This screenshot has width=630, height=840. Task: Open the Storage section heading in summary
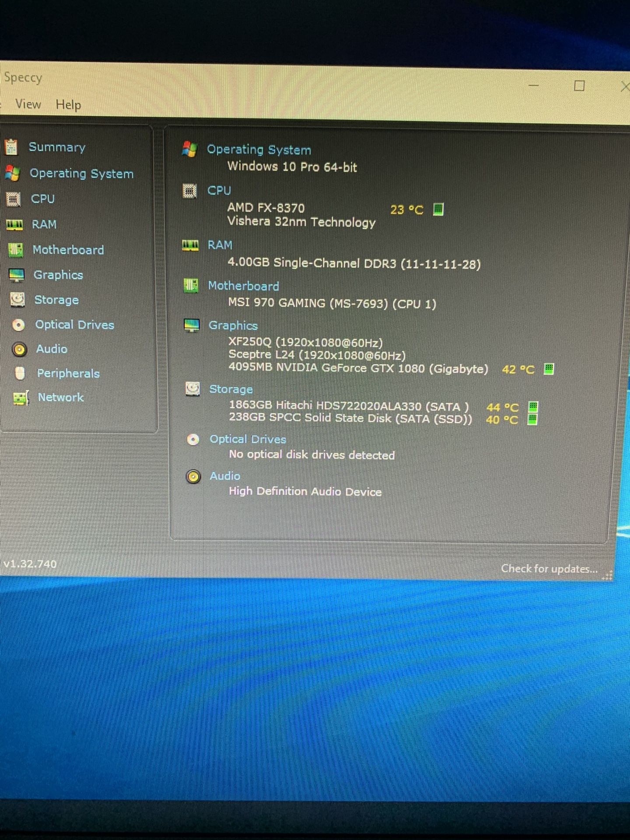231,389
